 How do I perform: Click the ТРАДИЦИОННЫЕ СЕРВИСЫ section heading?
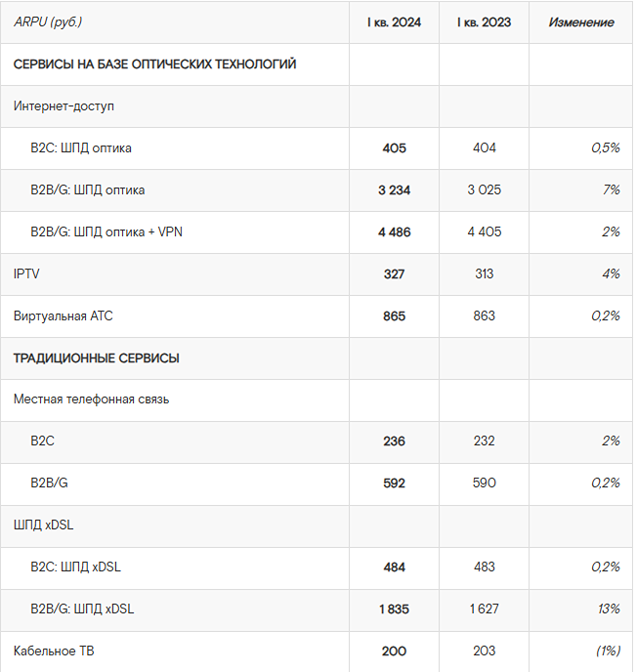tap(97, 358)
